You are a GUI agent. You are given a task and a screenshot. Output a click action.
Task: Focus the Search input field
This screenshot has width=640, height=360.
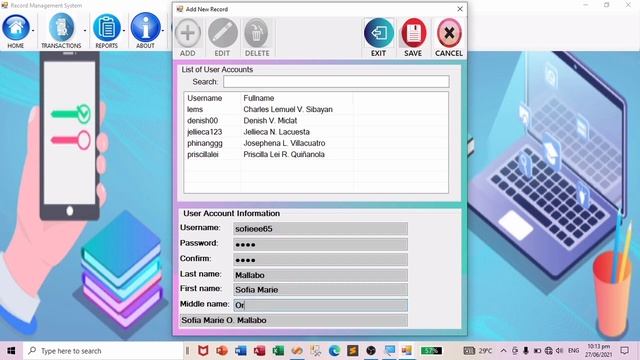pyautogui.click(x=336, y=82)
